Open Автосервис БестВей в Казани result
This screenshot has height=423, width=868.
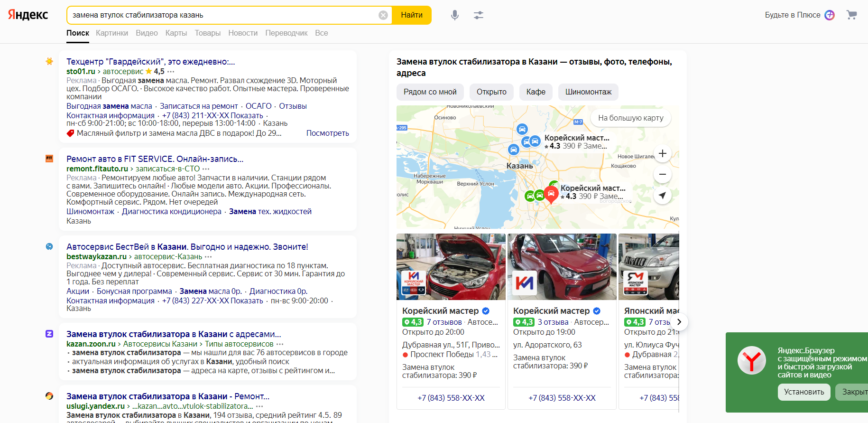click(187, 247)
